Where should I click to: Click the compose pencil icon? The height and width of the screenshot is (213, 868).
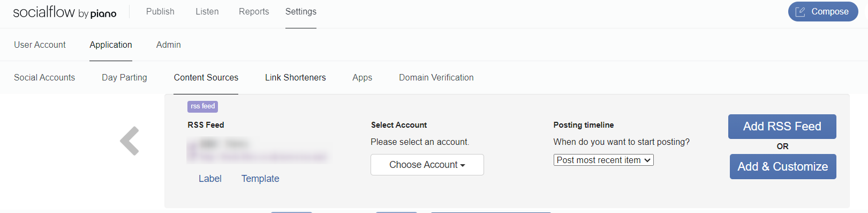pyautogui.click(x=800, y=12)
